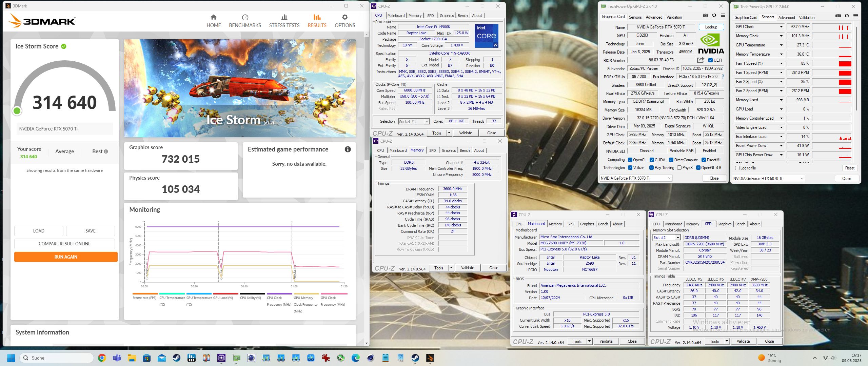868x366 pixels.
Task: Click the info icon beside Estimated game performance
Action: pos(348,149)
